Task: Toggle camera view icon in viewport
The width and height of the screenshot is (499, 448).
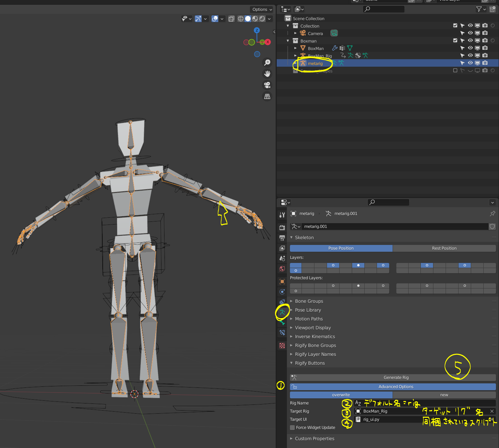Action: point(268,85)
